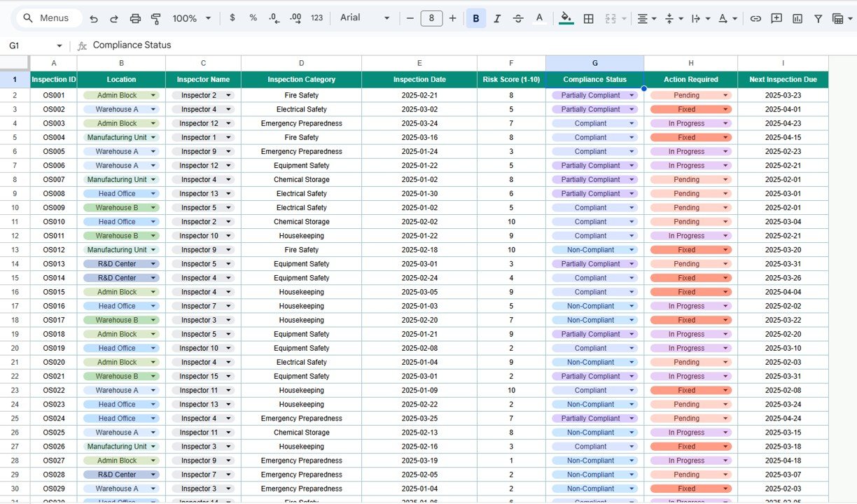Screen dimensions: 857x504
Task: Insert a chart
Action: [797, 17]
